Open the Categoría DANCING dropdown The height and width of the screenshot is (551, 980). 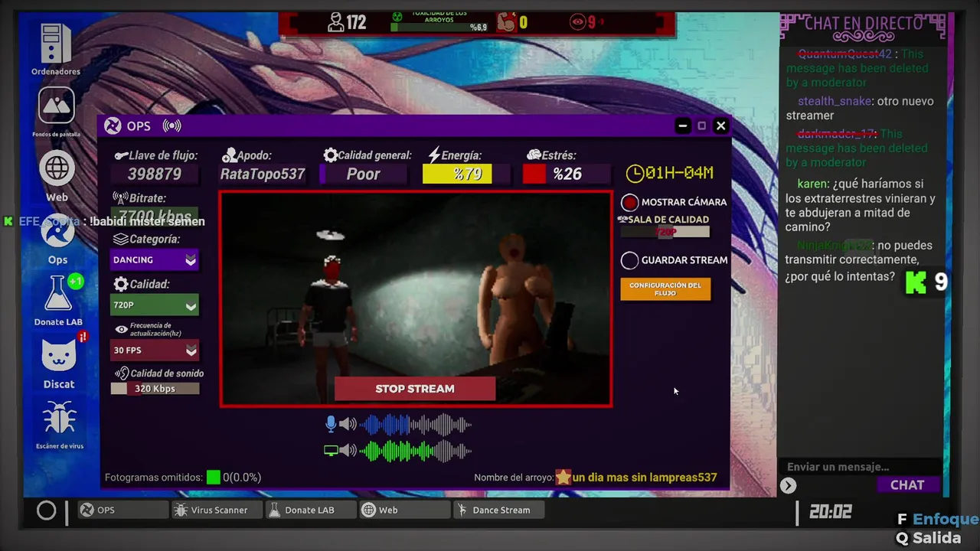point(154,260)
